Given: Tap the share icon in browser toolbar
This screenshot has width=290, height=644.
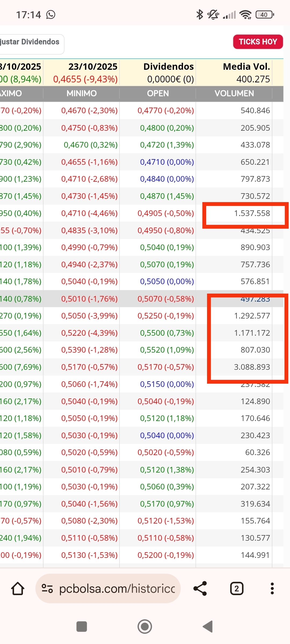Looking at the screenshot, I should tap(200, 588).
